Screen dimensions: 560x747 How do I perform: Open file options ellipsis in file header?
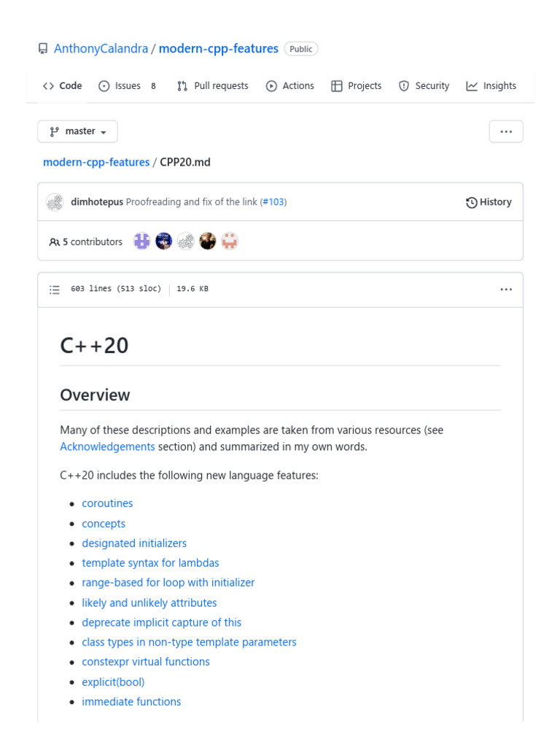506,290
